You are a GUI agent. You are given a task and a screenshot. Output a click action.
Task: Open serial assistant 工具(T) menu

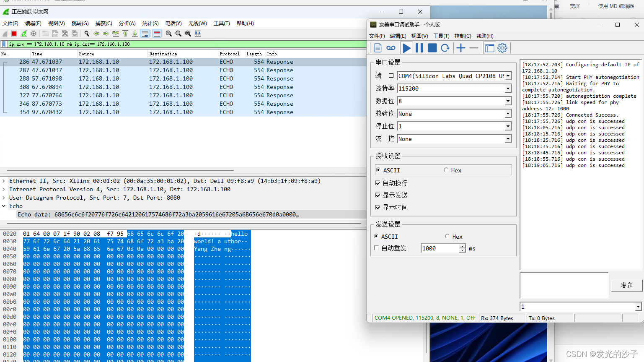point(441,36)
